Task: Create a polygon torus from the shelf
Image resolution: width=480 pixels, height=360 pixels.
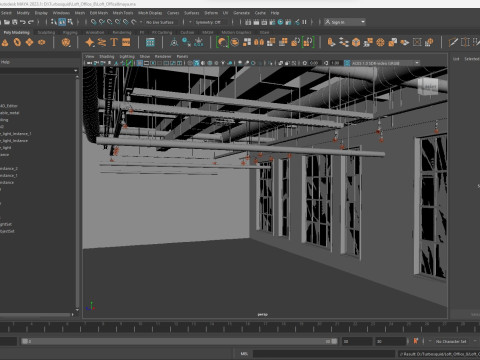Action: click(17, 42)
